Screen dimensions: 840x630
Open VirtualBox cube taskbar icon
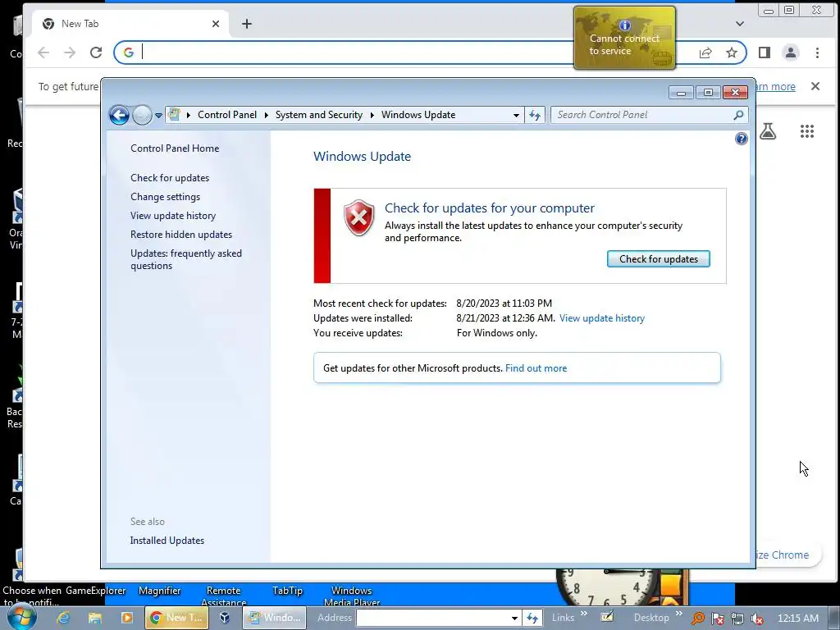tap(225, 618)
